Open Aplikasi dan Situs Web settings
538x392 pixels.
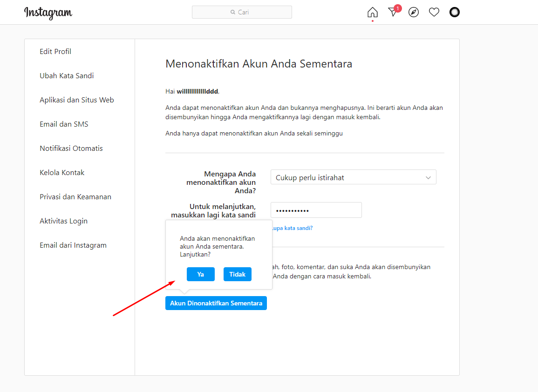77,100
